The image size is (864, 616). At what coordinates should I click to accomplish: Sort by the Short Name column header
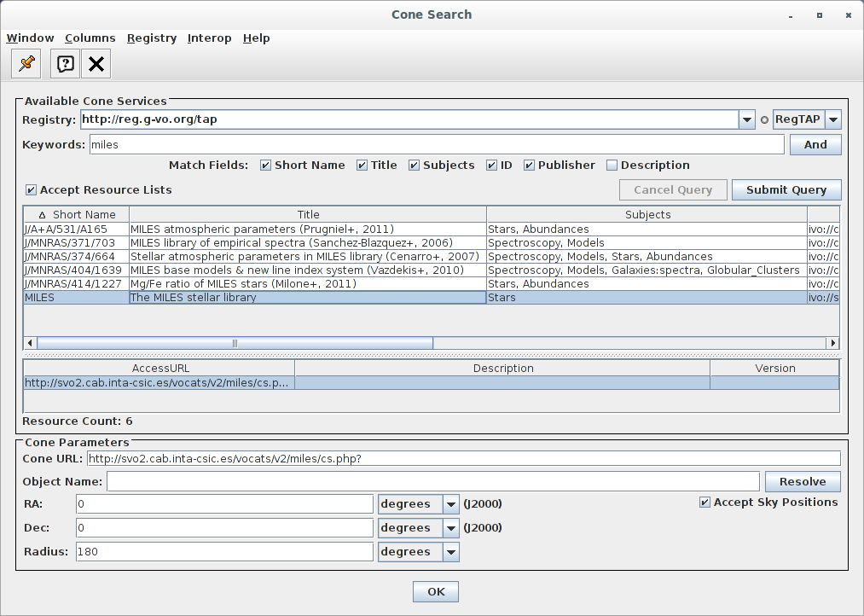click(x=77, y=214)
